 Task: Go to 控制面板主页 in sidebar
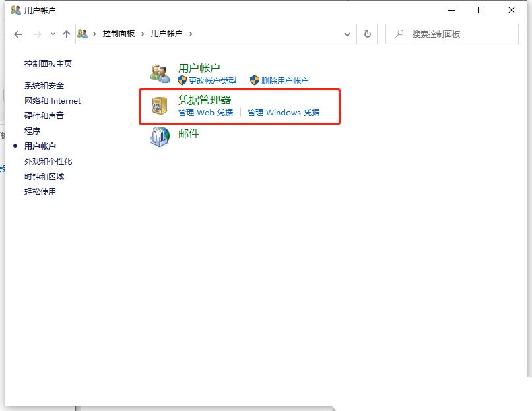(x=48, y=64)
